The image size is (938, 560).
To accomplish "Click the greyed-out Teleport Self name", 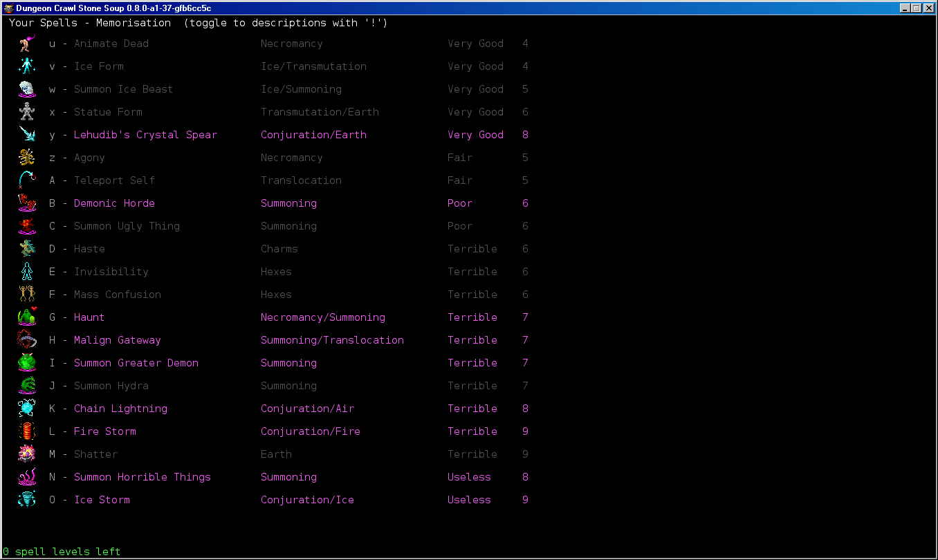I will pos(114,180).
